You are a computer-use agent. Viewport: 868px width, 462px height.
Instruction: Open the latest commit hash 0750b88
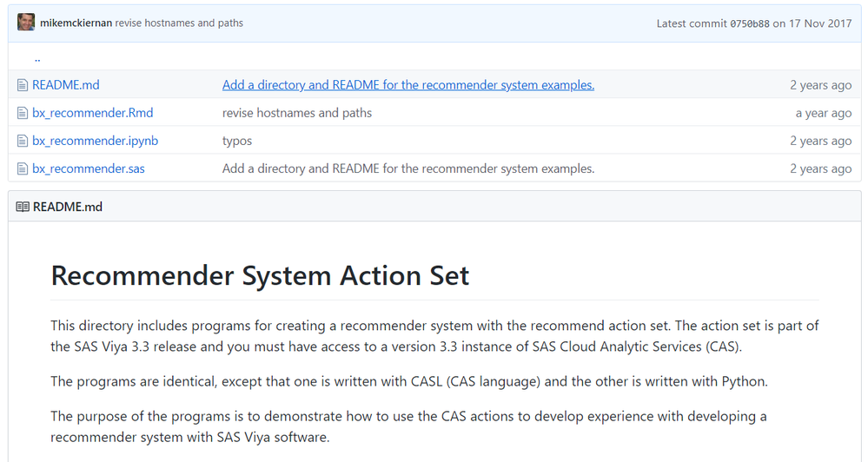click(x=749, y=23)
